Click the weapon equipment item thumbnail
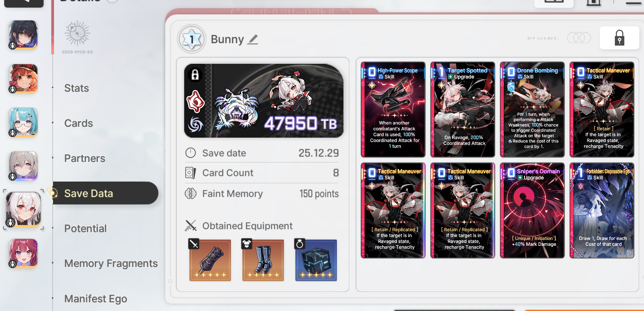Image resolution: width=644 pixels, height=311 pixels. click(210, 260)
